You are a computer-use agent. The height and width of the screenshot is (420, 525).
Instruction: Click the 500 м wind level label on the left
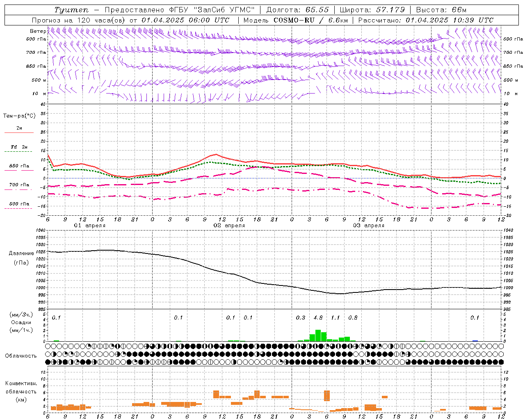click(39, 80)
